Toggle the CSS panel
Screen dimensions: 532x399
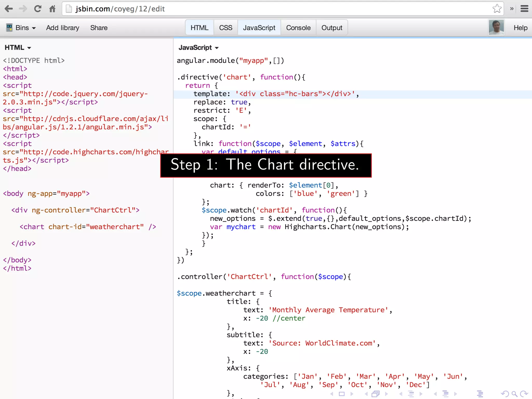225,28
